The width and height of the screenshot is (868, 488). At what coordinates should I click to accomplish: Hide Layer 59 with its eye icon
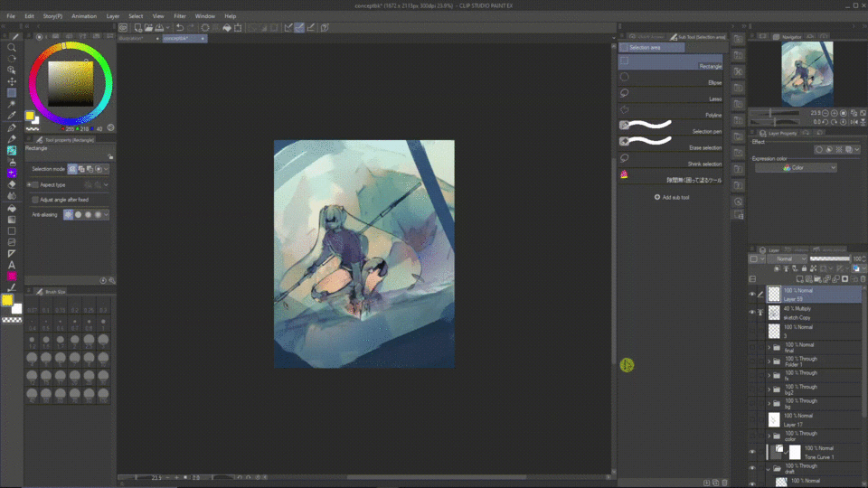[x=751, y=295]
